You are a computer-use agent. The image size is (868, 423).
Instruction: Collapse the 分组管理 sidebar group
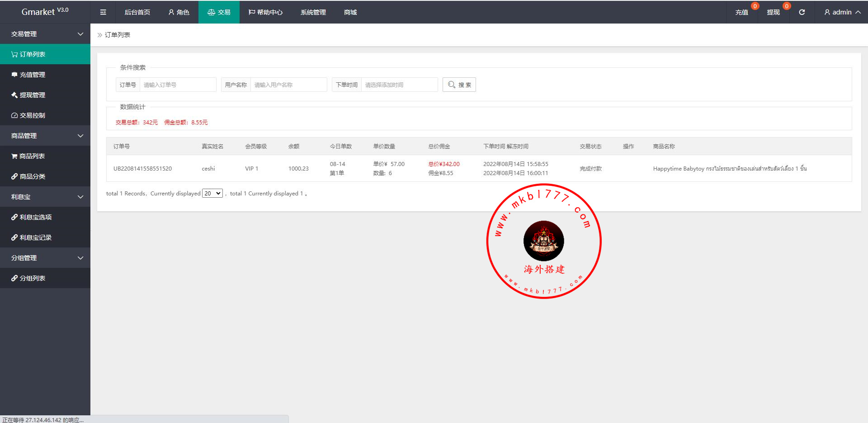[x=45, y=258]
